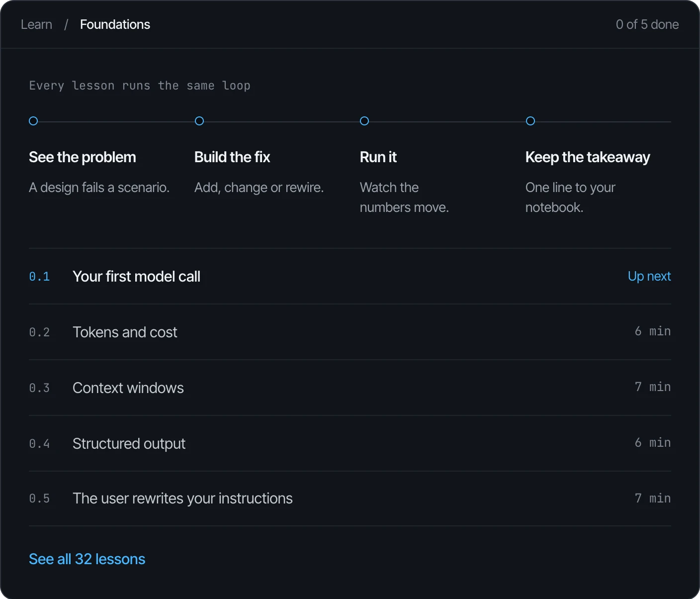Click the '6 min' duration for Tokens and cost

point(653,331)
